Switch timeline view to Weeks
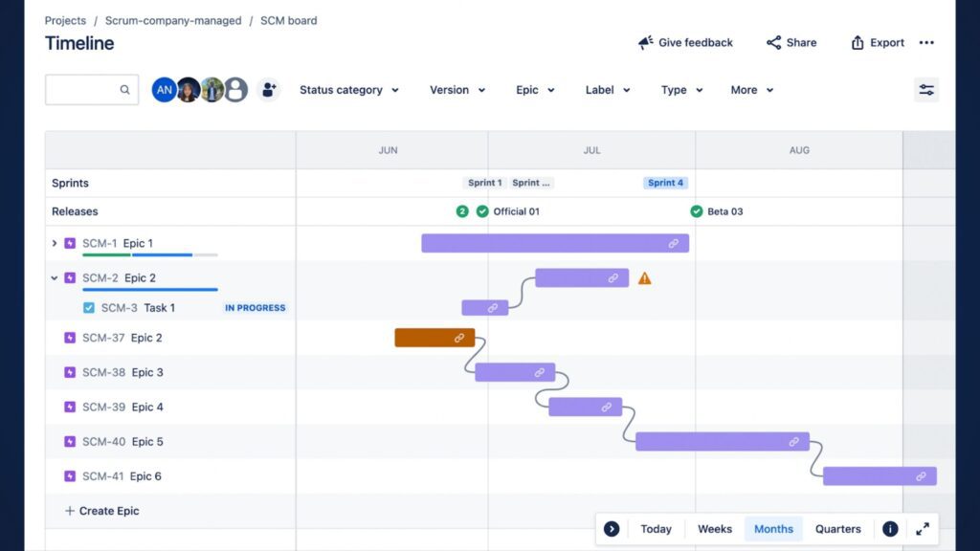This screenshot has width=980, height=551. tap(714, 528)
